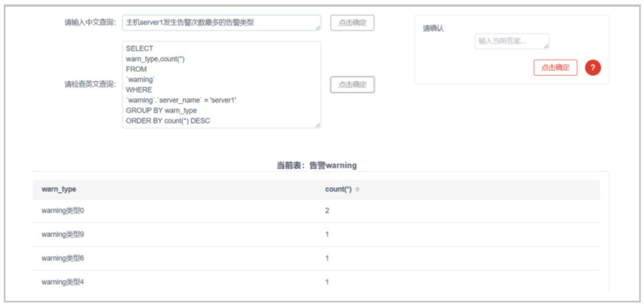Image resolution: width=644 pixels, height=305 pixels.
Task: Click the 请确认 heading
Action: [x=433, y=29]
